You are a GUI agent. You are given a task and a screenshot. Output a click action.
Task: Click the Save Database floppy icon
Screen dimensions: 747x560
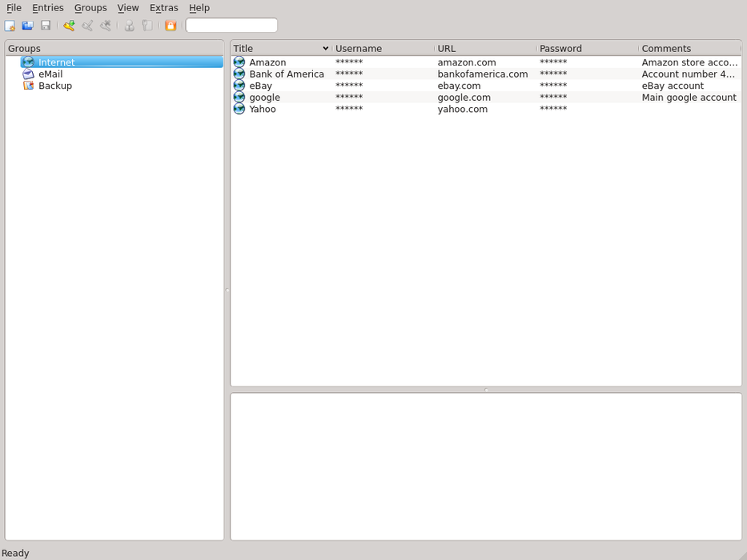point(46,26)
